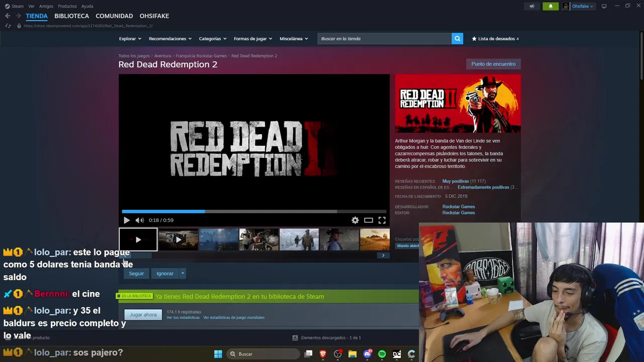Click the Big Picture mode icon
This screenshot has height=362, width=644.
click(604, 6)
